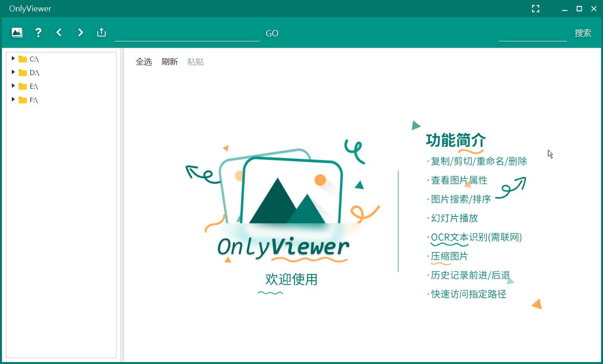The height and width of the screenshot is (364, 603).
Task: Click the search input field
Action: [533, 33]
